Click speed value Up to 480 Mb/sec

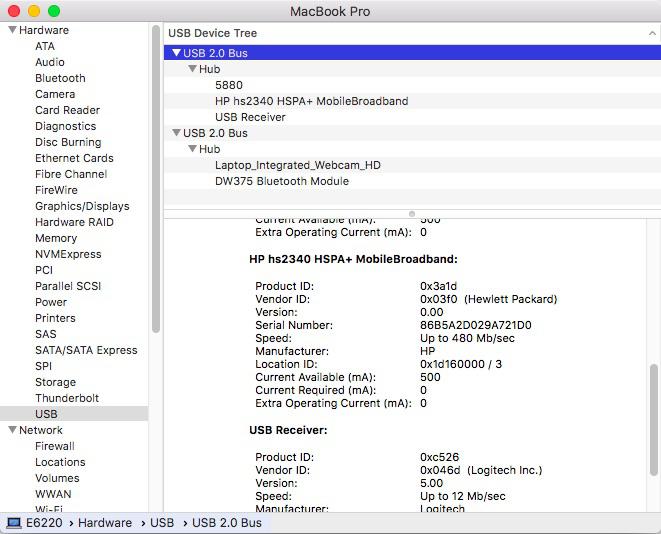coord(467,338)
